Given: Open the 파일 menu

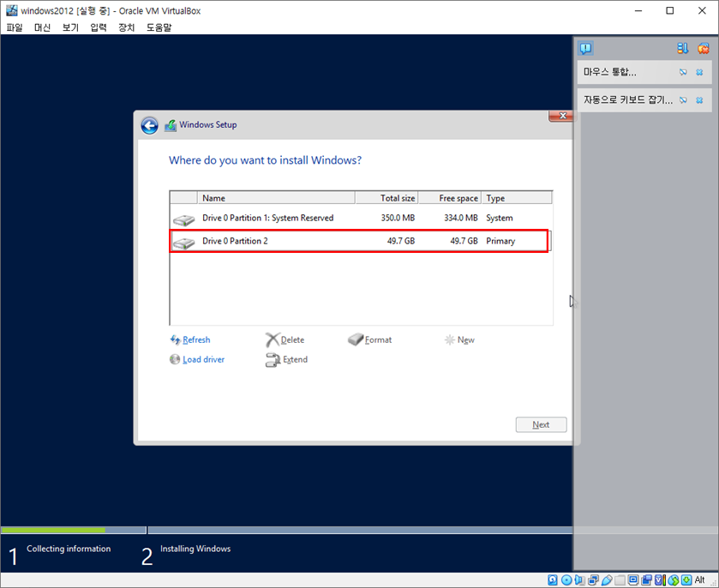Looking at the screenshot, I should coord(15,27).
